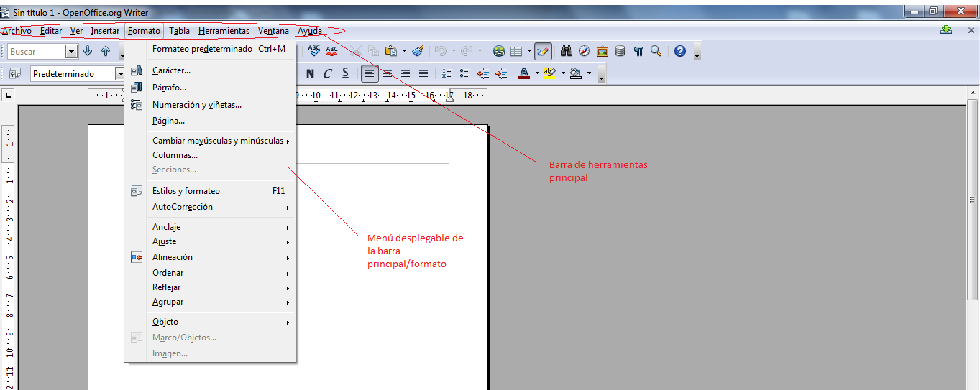Toggle the Show Draw Functions button

543,51
